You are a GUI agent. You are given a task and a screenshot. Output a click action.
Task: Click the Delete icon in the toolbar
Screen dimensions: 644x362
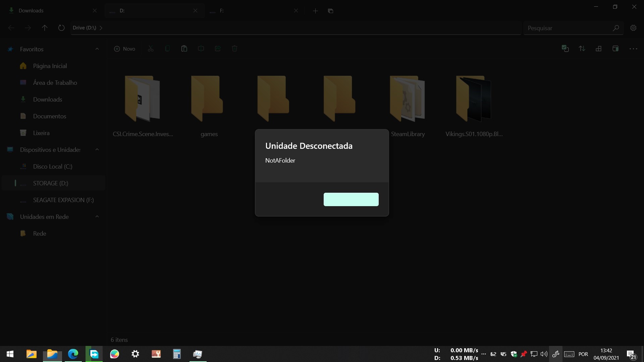[x=234, y=49]
